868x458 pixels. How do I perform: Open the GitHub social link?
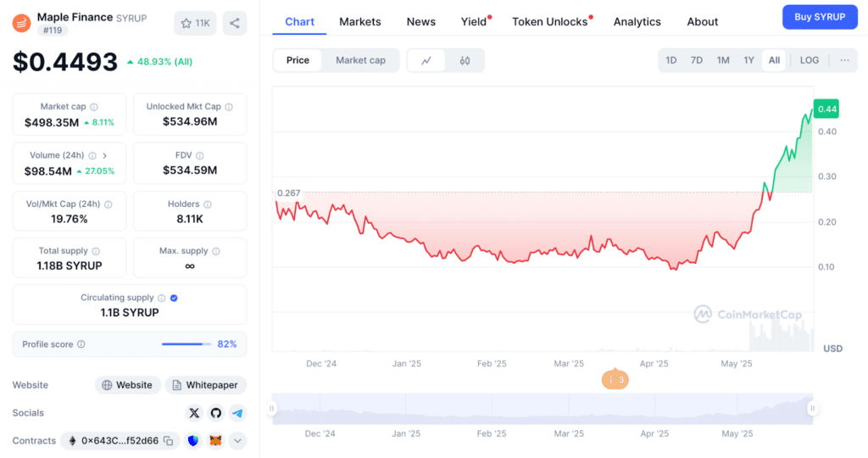coord(216,413)
